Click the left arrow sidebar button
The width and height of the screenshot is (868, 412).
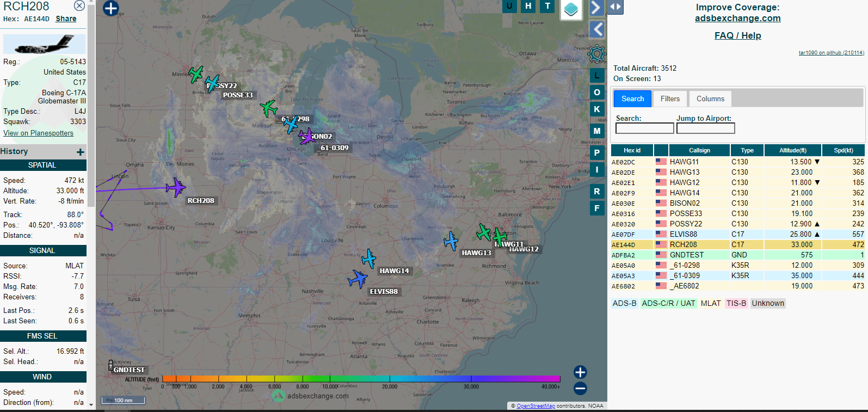[x=597, y=29]
